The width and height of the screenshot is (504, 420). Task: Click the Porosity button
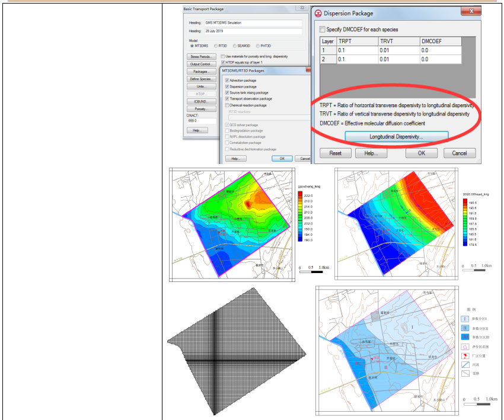click(x=200, y=109)
